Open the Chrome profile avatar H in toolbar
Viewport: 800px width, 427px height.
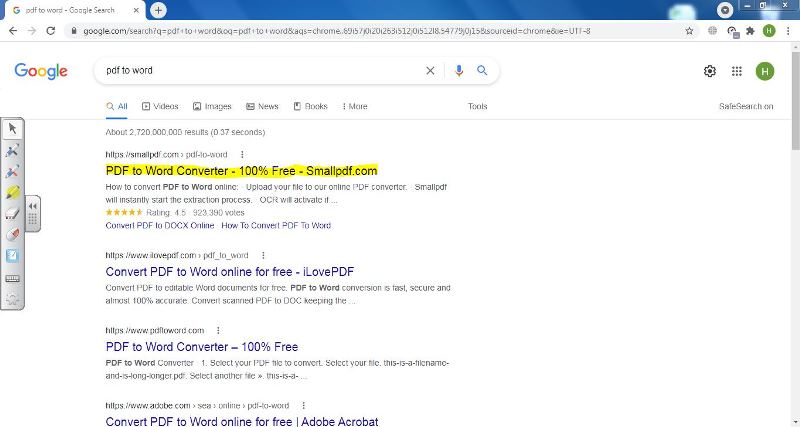point(769,31)
